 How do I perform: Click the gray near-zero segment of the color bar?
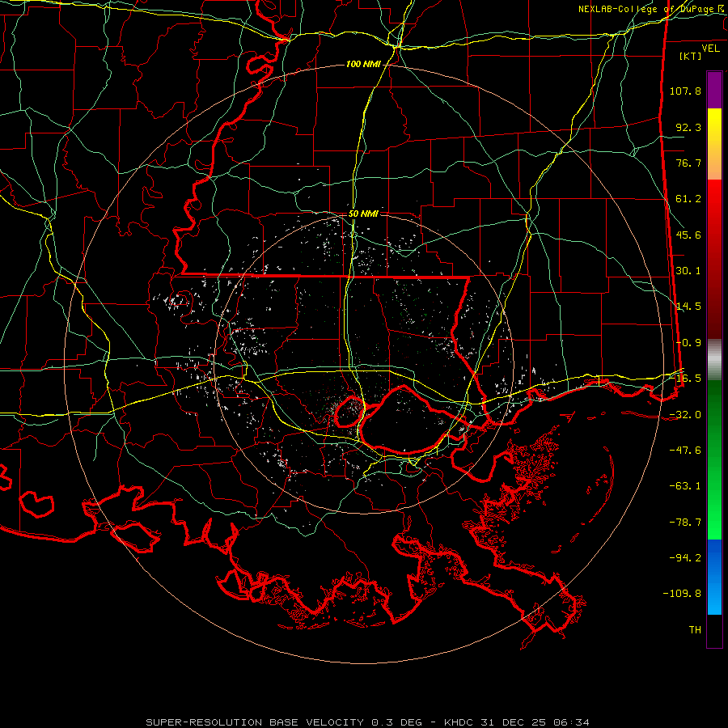point(714,360)
